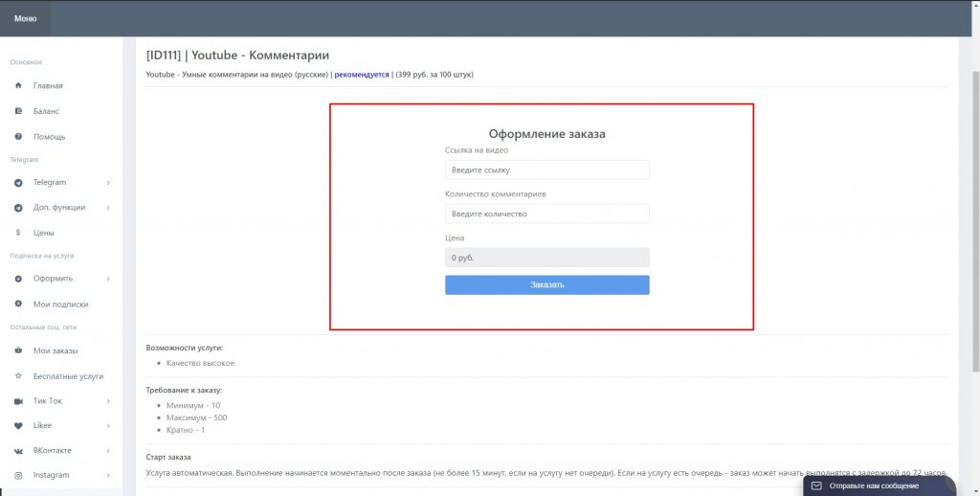Click the star icon beside Бесплатные услуги
The image size is (980, 496).
pos(18,376)
